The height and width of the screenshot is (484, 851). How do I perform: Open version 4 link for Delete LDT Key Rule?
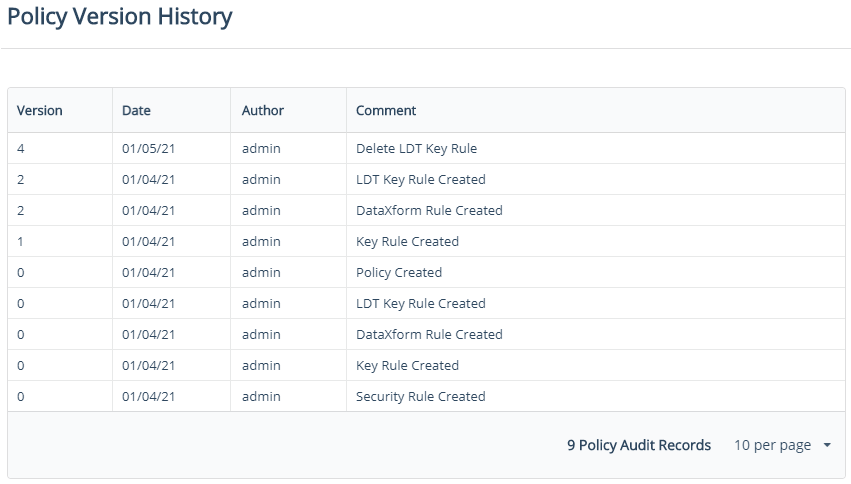(21, 149)
